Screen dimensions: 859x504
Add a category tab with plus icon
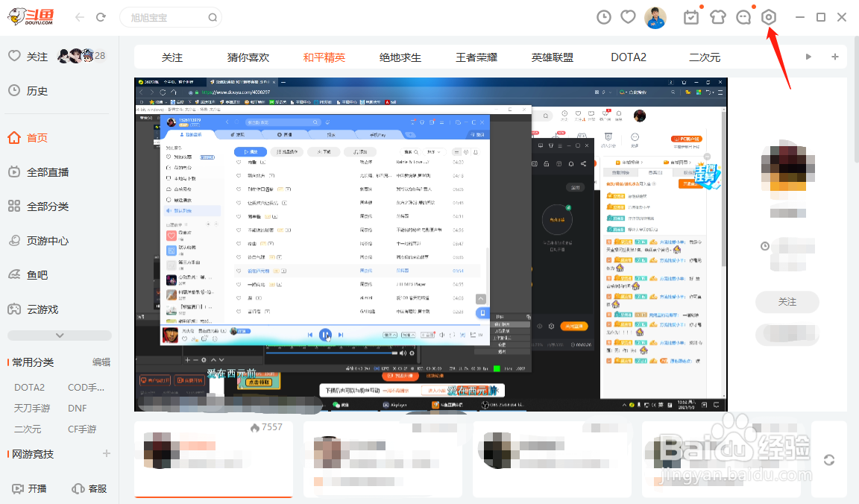coord(835,57)
